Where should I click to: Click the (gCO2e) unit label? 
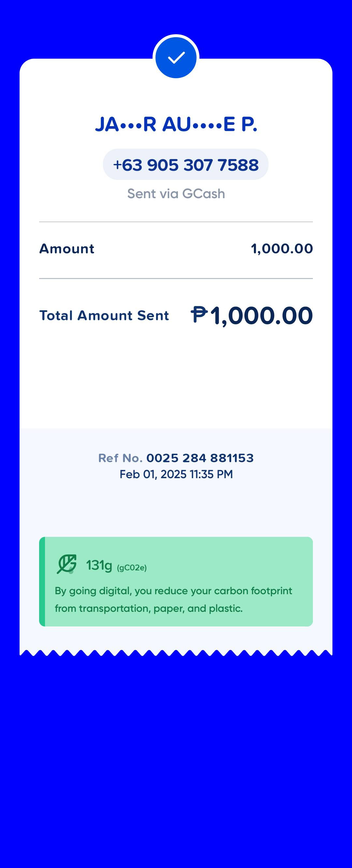(x=132, y=568)
